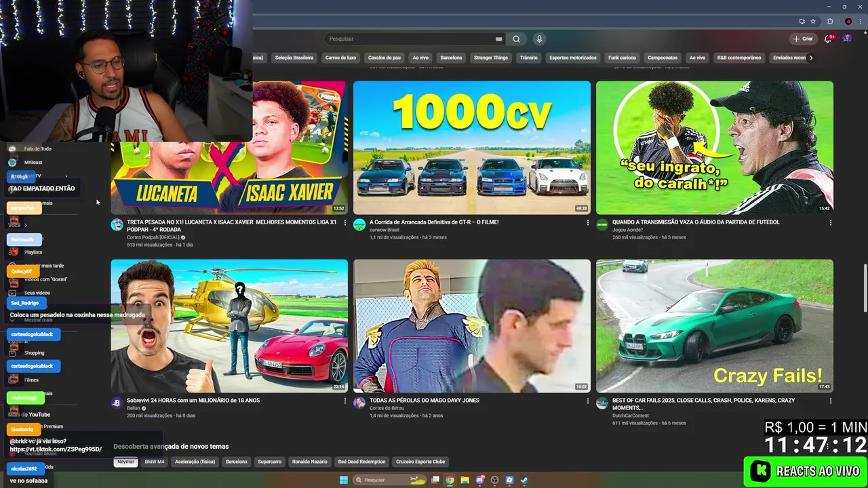Image resolution: width=868 pixels, height=488 pixels.
Task: Open DutchCarContent channel avatar
Action: [x=602, y=403]
